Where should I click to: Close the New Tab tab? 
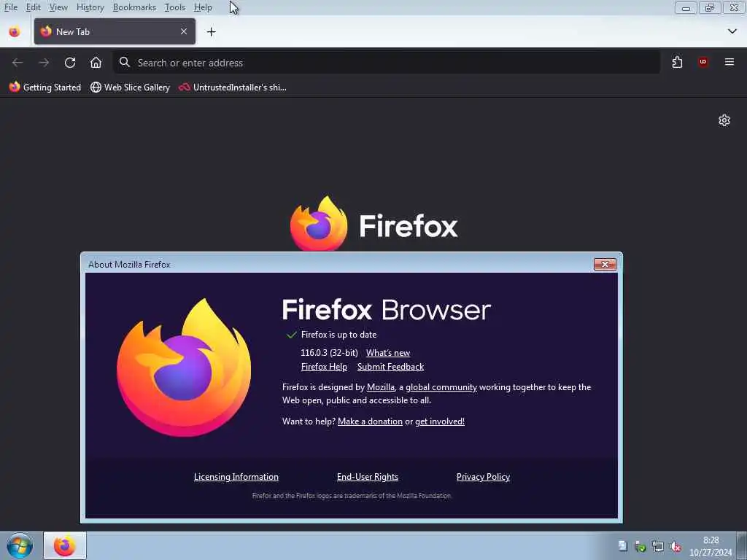pyautogui.click(x=183, y=31)
